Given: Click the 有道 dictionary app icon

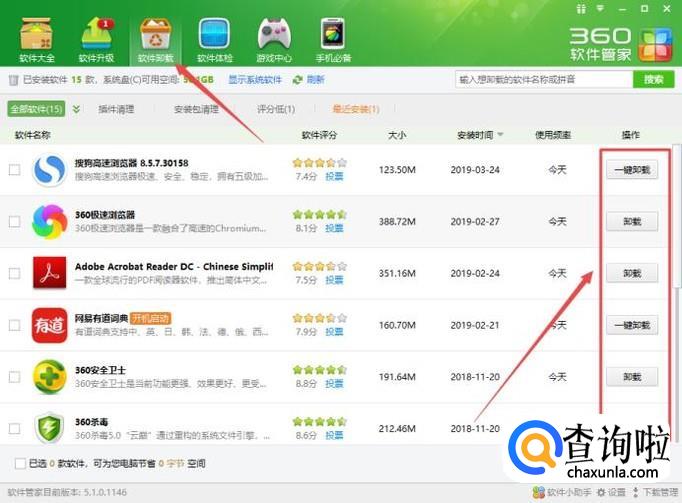Looking at the screenshot, I should pyautogui.click(x=50, y=325).
